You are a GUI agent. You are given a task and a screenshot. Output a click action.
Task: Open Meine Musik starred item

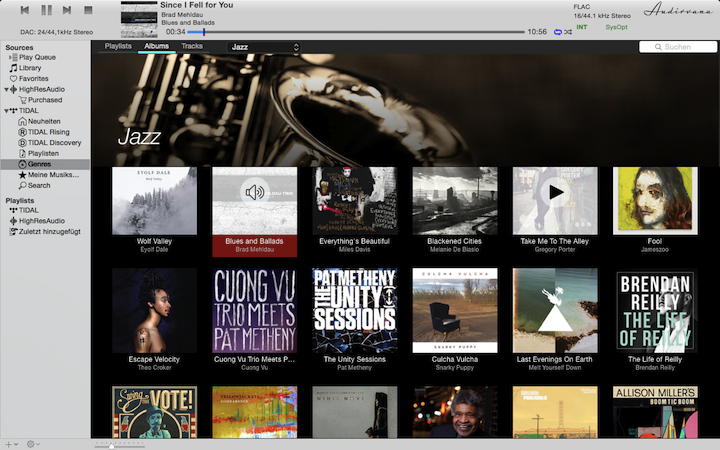coord(48,174)
